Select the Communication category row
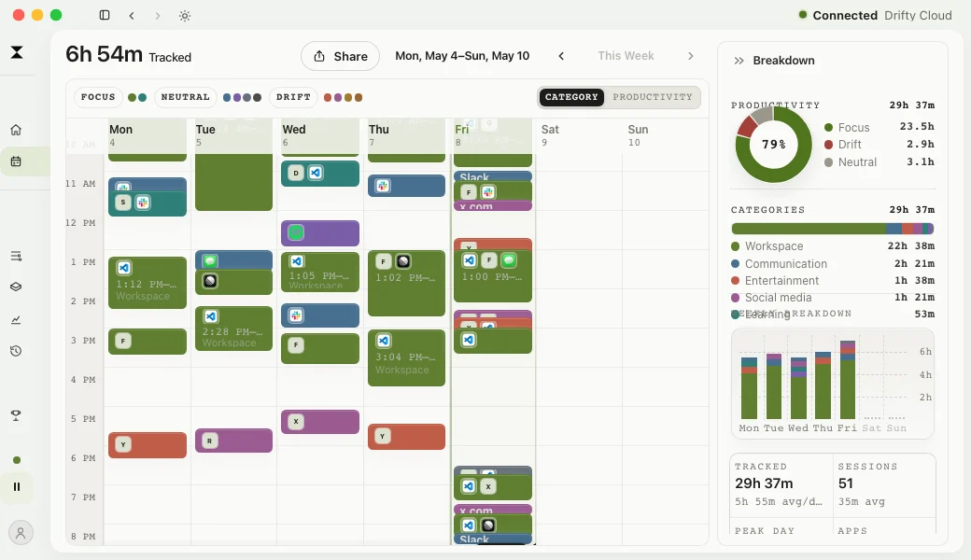This screenshot has height=560, width=971. coord(833,263)
